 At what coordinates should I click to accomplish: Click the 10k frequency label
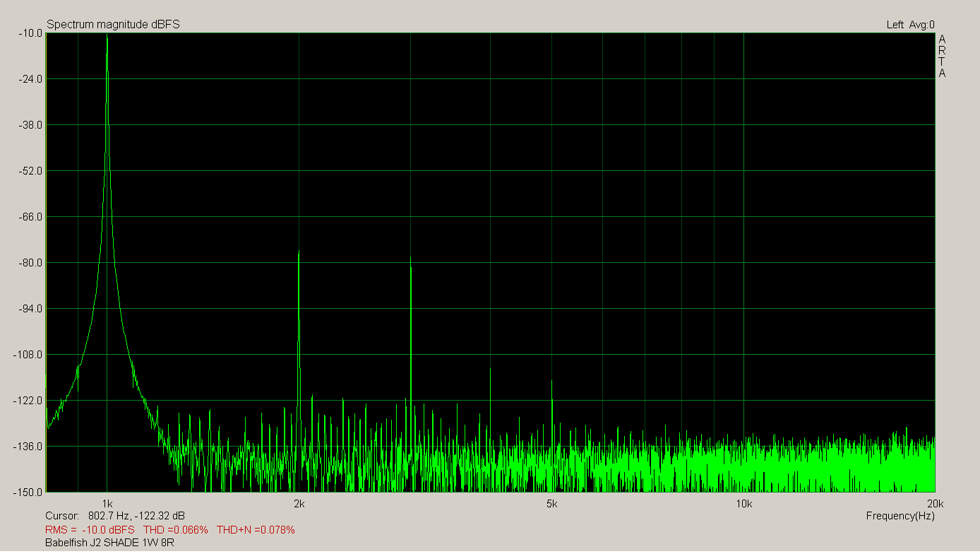pyautogui.click(x=743, y=504)
